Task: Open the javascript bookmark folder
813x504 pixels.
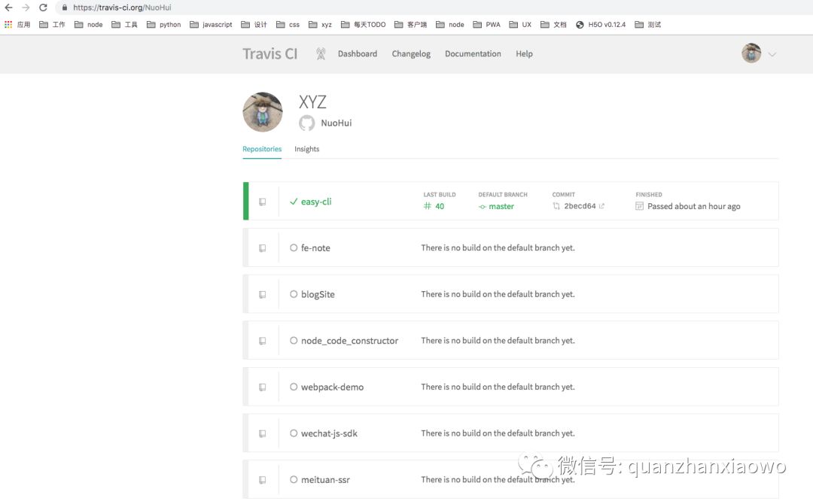Action: click(211, 24)
